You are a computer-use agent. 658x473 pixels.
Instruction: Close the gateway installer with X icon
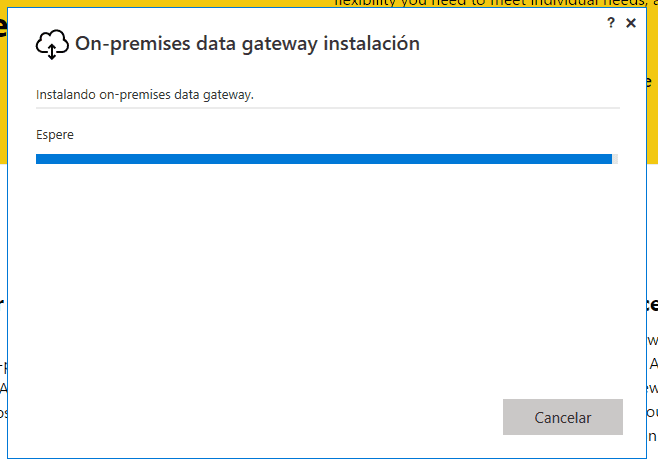click(631, 23)
